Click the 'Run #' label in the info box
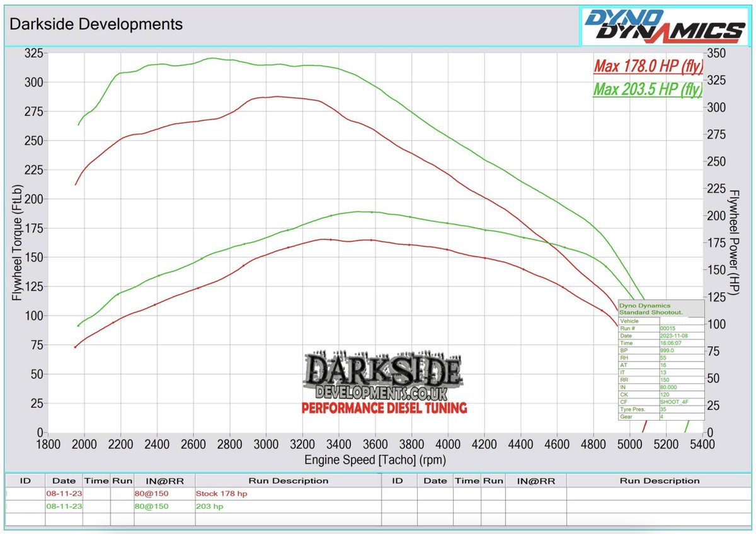 tap(627, 328)
